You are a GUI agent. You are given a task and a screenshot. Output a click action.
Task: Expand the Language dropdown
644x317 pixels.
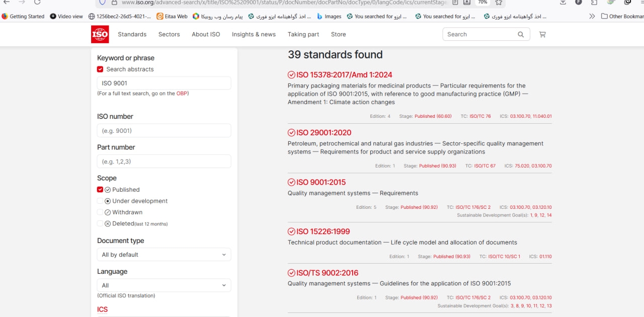click(x=164, y=285)
